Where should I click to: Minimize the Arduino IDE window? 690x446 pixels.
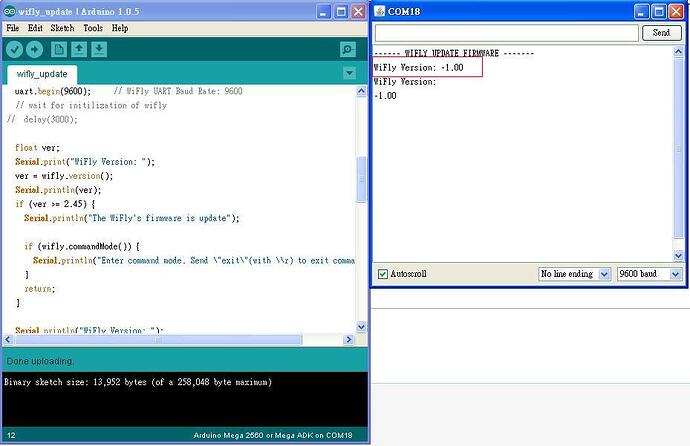point(323,12)
